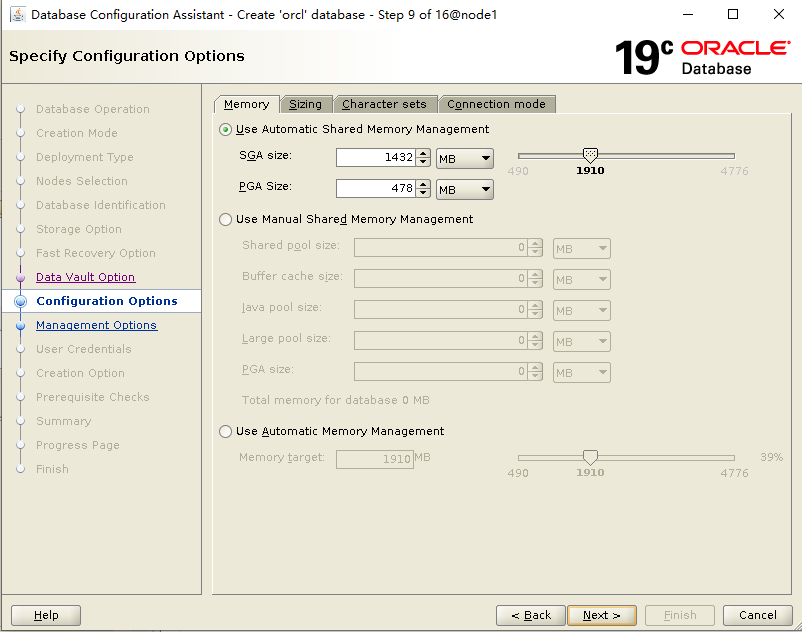
Task: Click Buffer cache size increment arrow
Action: tap(536, 275)
